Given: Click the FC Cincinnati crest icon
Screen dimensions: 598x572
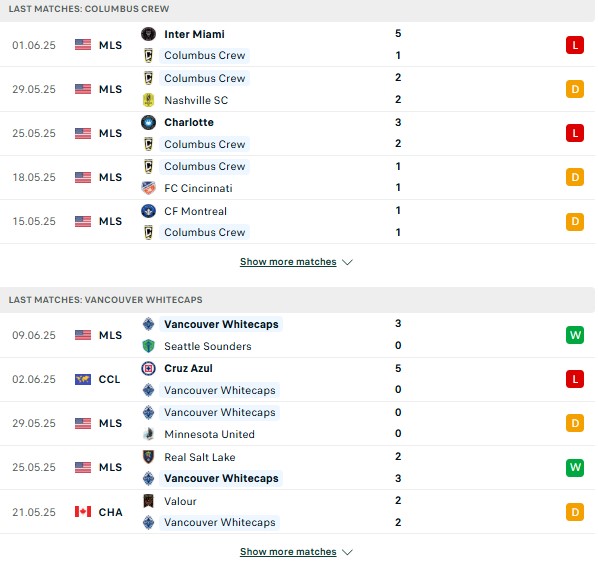Looking at the screenshot, I should 148,188.
